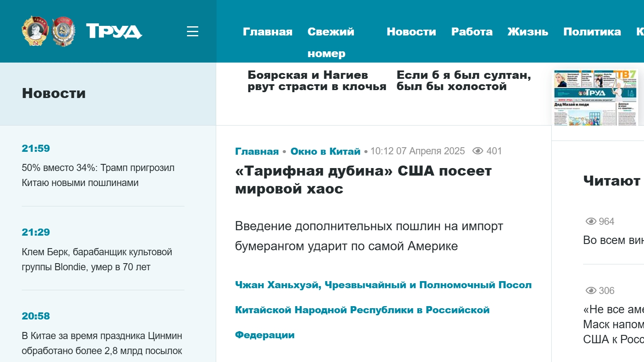Click the Главная breadcrumb link
This screenshot has width=644, height=362.
pos(257,151)
